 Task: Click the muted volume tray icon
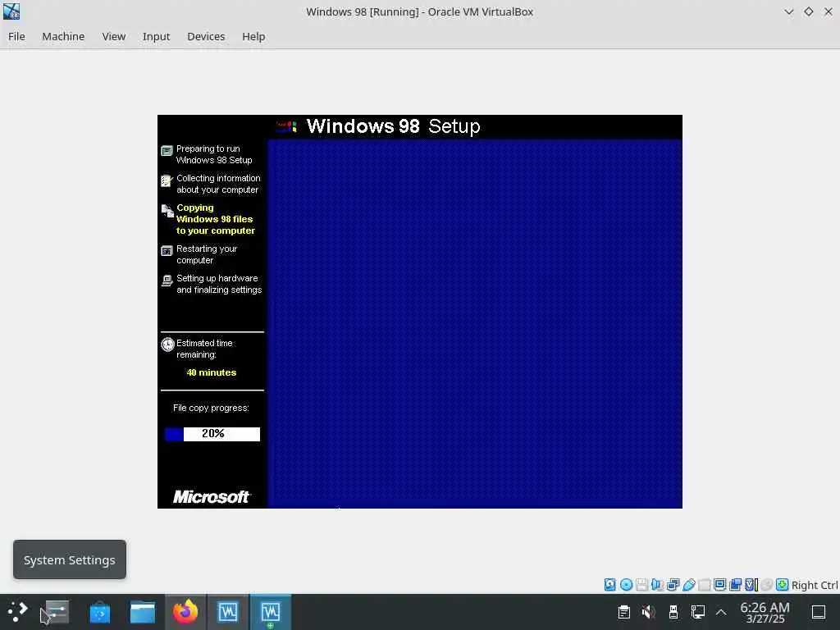(648, 611)
